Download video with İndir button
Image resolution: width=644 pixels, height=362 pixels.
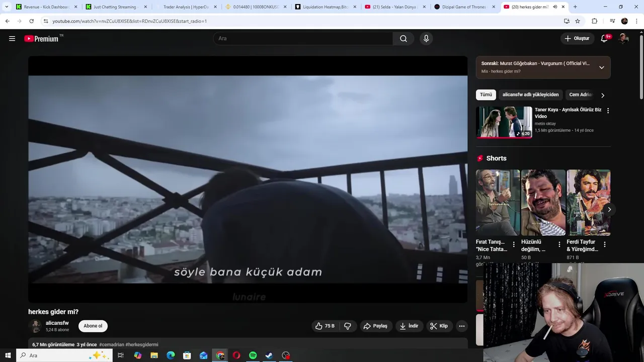click(409, 326)
